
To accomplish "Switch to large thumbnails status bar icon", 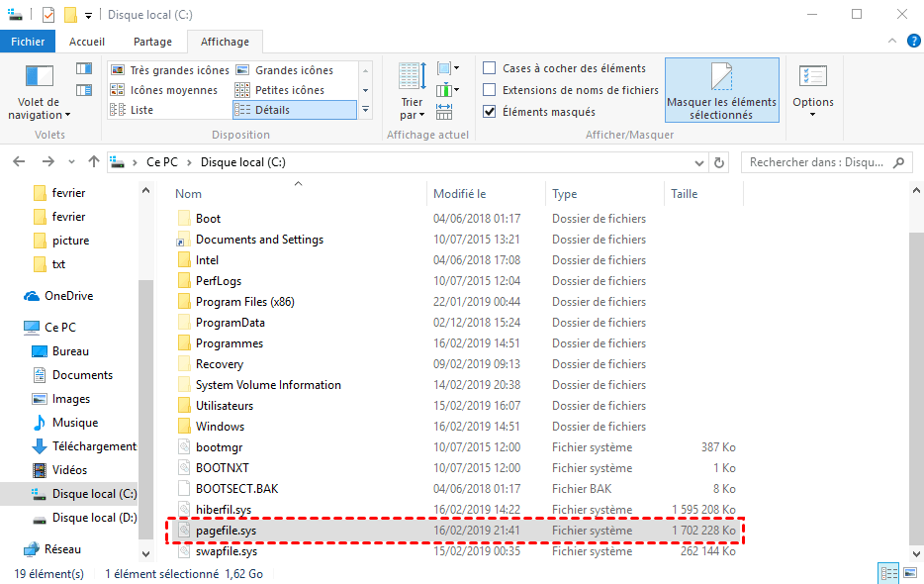I will [910, 573].
